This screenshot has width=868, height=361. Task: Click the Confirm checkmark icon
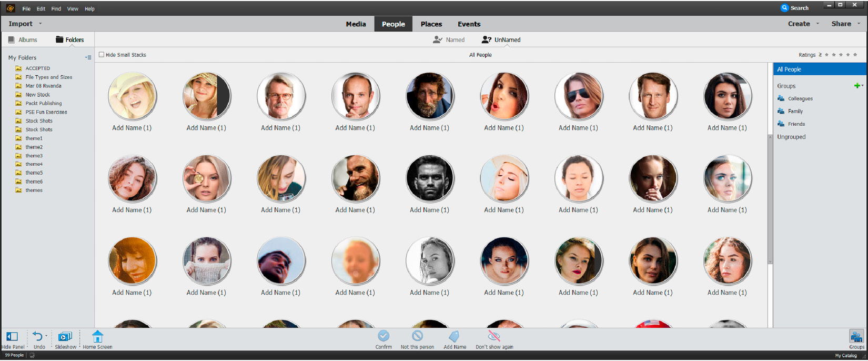[x=383, y=336]
